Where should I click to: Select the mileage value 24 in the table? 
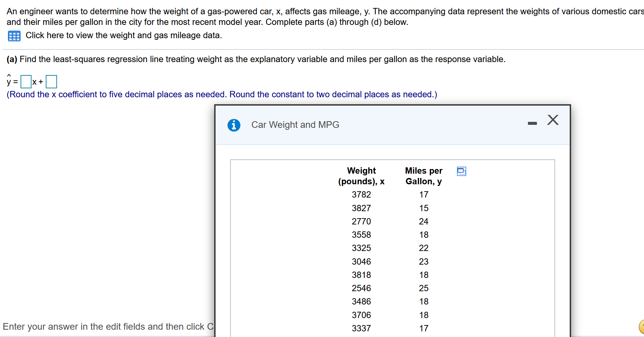pos(423,221)
